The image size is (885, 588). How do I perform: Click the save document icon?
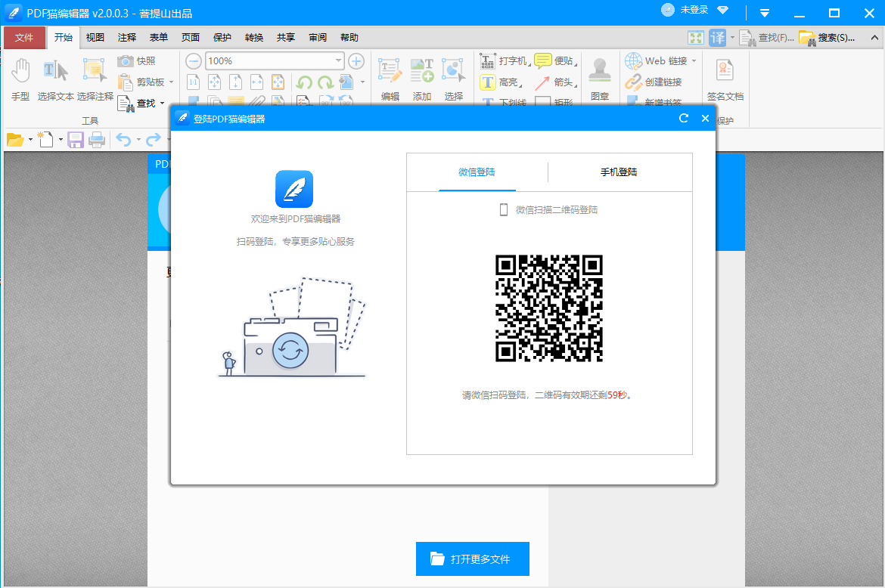tap(76, 139)
